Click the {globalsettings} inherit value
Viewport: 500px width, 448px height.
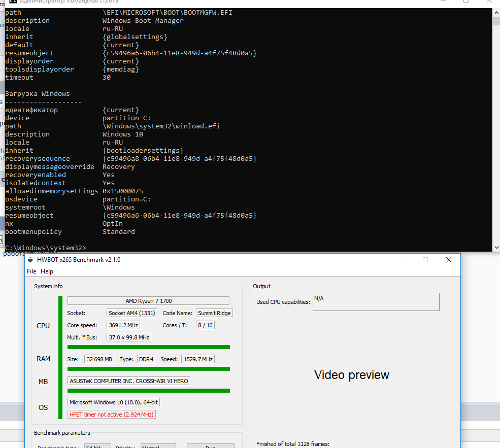(x=135, y=37)
